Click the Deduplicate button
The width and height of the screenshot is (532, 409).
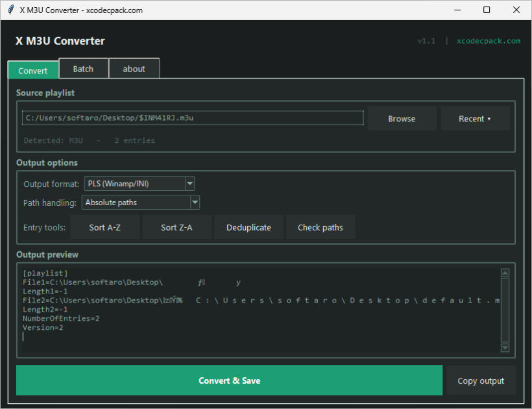point(248,227)
